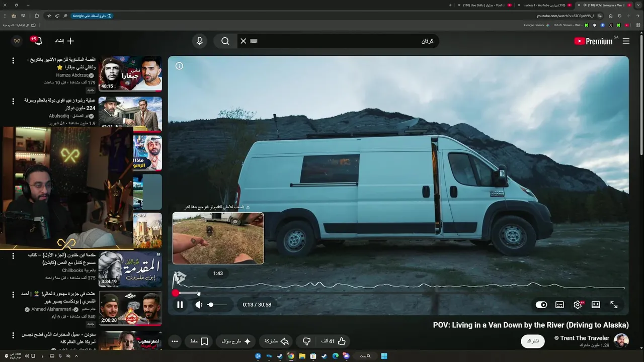Pause the video with the pause button
This screenshot has height=362, width=644.
point(180,305)
